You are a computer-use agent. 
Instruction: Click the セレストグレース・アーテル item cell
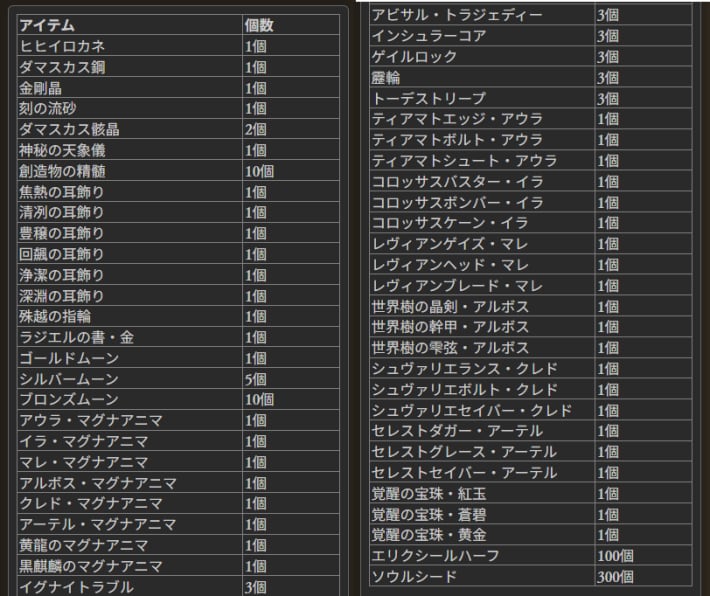point(482,452)
